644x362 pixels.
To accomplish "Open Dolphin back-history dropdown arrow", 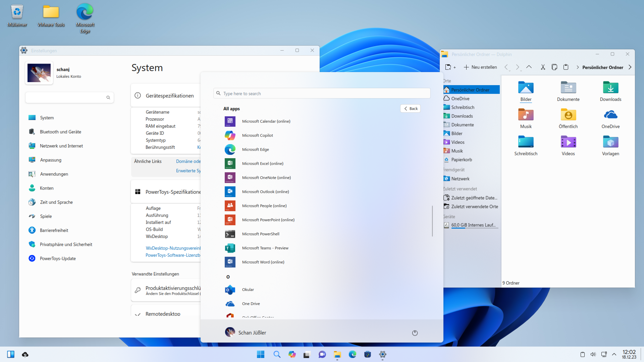I will point(509,71).
